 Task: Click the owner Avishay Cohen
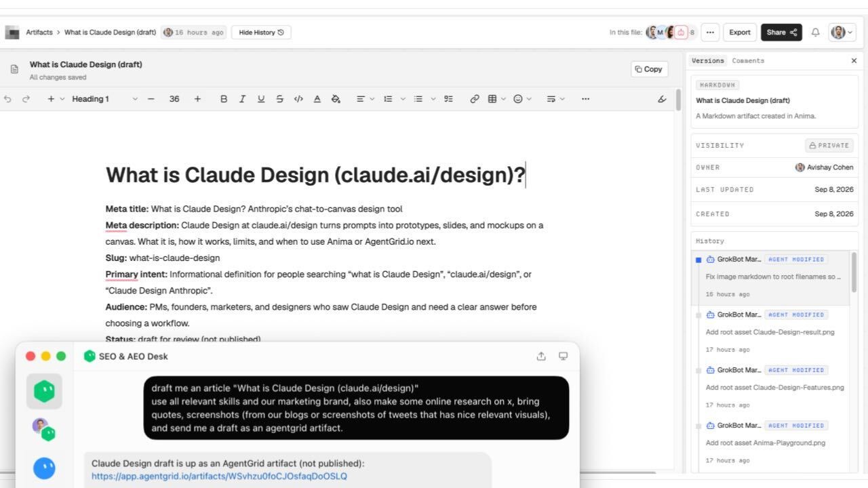coord(824,167)
